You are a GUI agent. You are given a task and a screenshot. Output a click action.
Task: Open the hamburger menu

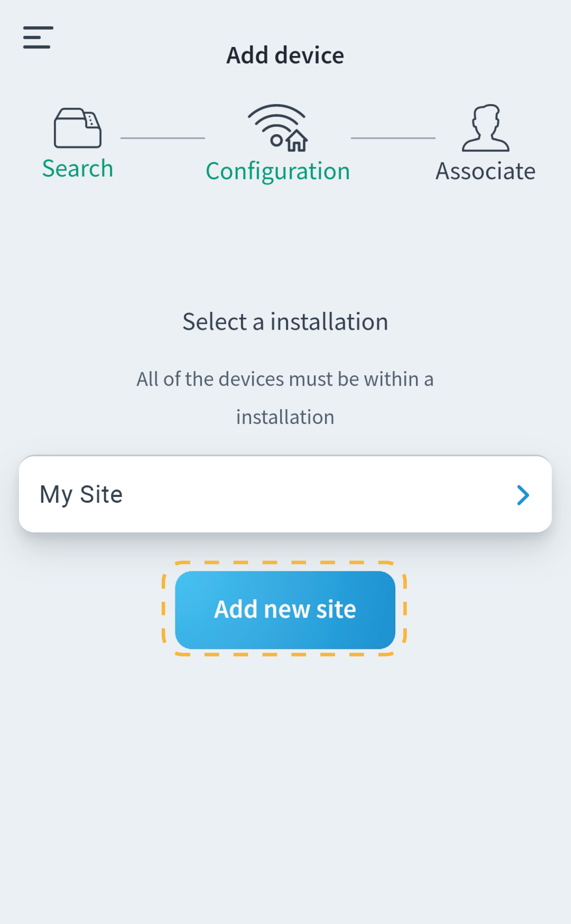tap(38, 37)
